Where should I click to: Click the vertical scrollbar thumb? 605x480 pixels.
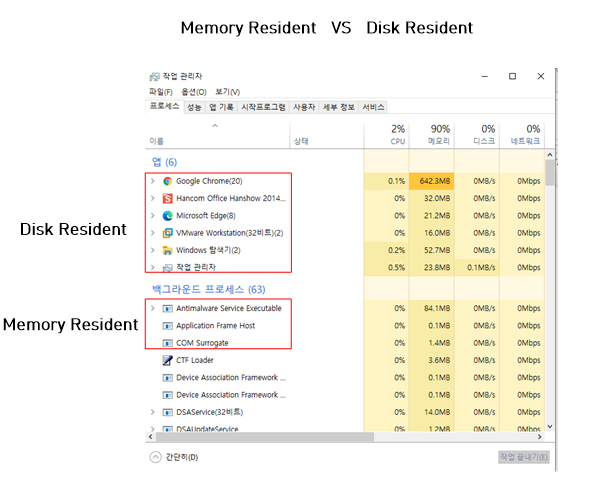pos(550,173)
